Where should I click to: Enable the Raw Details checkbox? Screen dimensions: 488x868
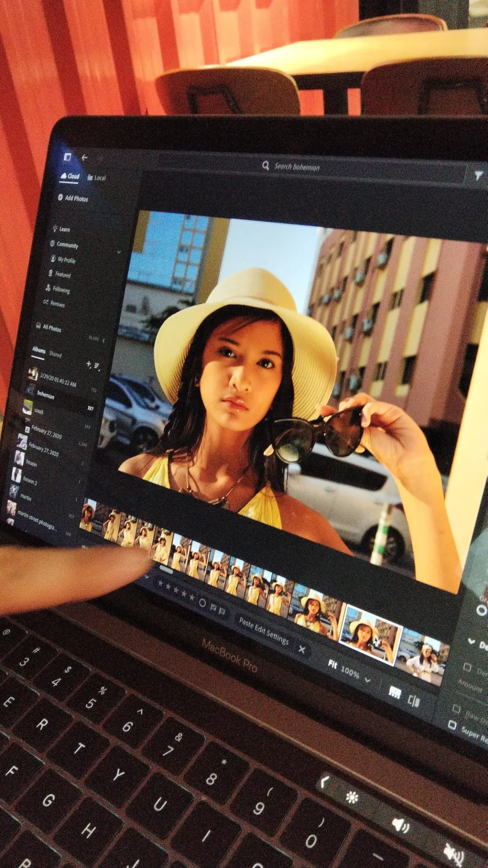(x=456, y=709)
